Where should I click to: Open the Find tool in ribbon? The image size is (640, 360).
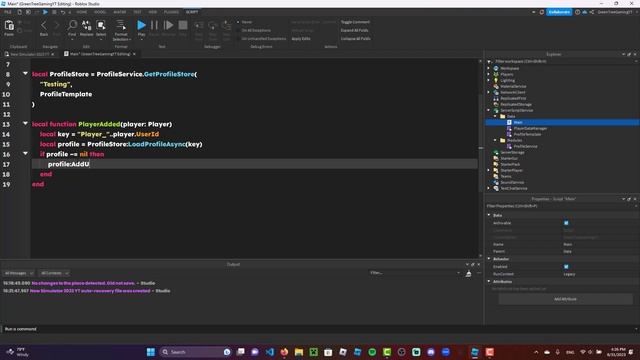(x=72, y=25)
